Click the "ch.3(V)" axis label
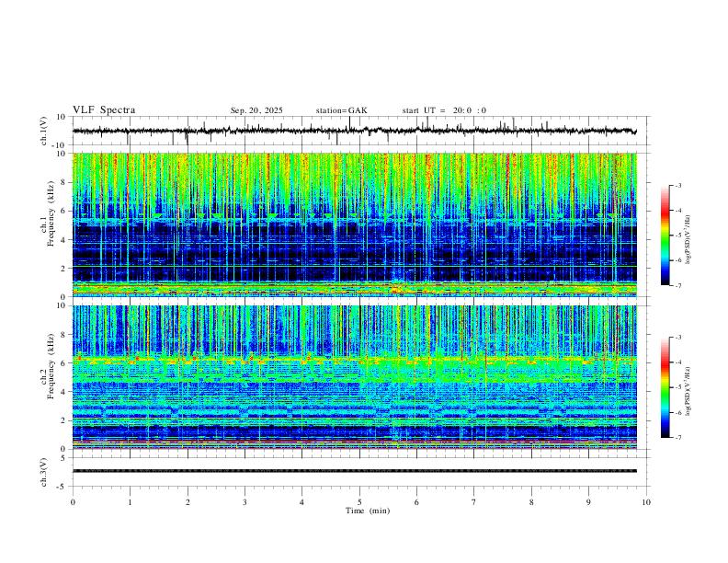The height and width of the screenshot is (563, 728). [x=44, y=472]
